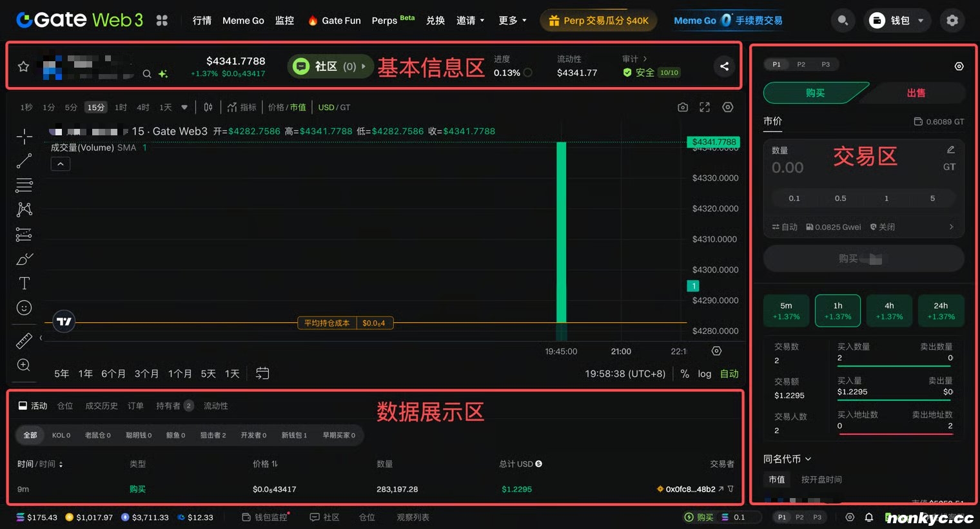
Task: Select the crosshair cursor tool
Action: pyautogui.click(x=24, y=137)
